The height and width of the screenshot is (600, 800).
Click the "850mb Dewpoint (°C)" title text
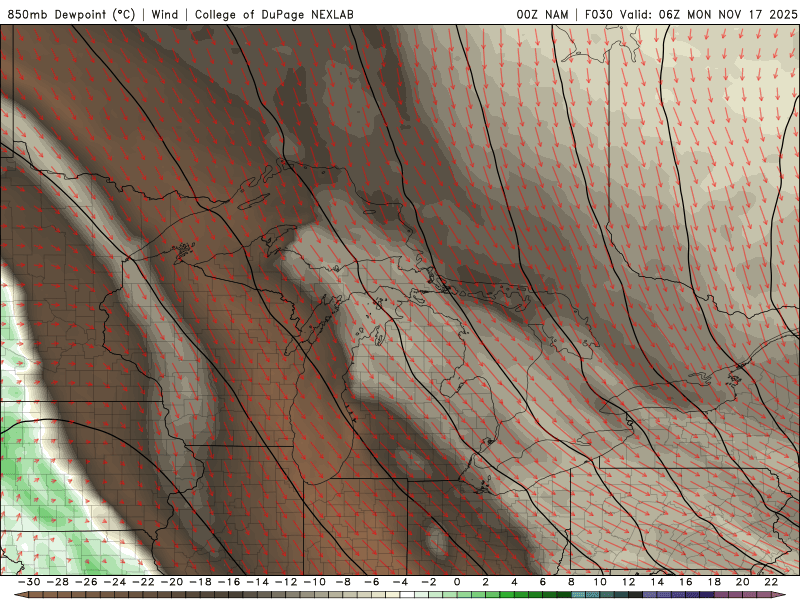click(71, 14)
